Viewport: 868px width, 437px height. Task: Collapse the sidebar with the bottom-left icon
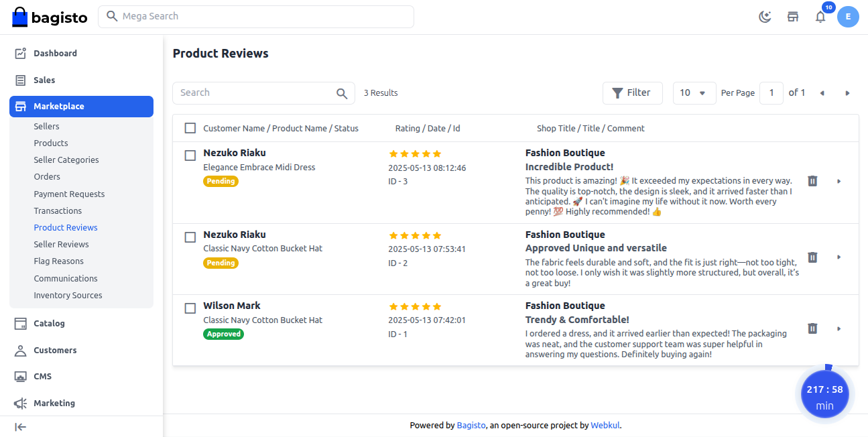(20, 427)
